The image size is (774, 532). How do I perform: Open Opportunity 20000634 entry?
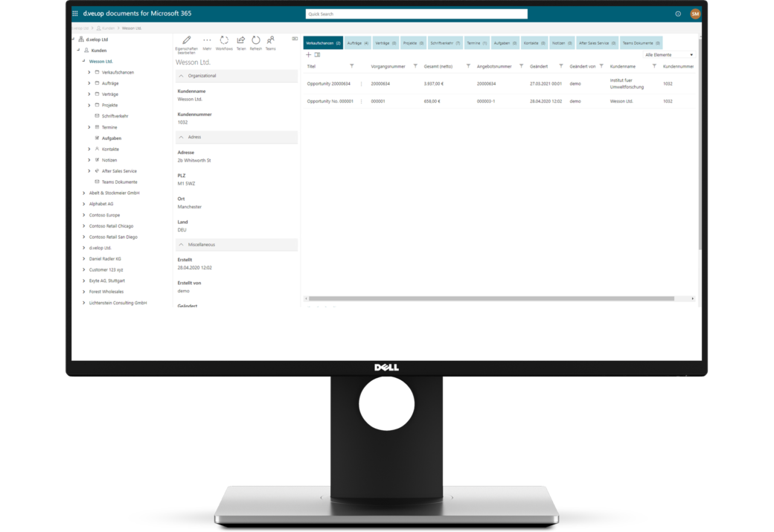329,84
